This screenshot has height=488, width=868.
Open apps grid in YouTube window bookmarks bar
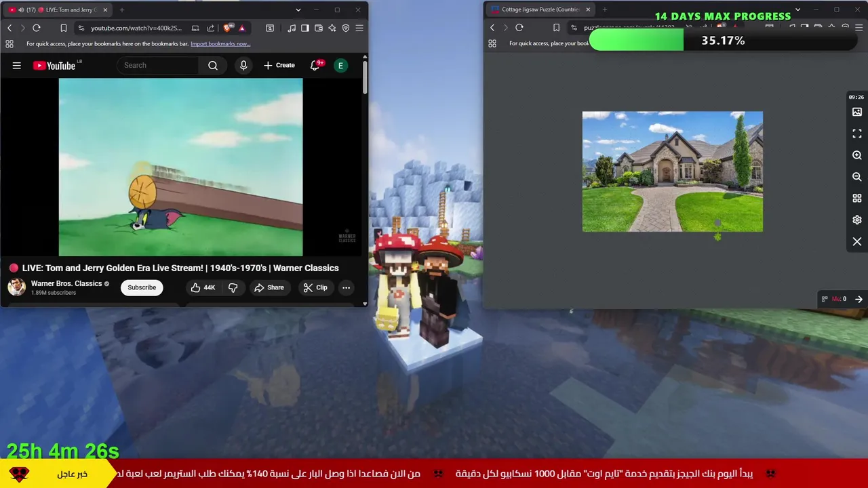(9, 43)
